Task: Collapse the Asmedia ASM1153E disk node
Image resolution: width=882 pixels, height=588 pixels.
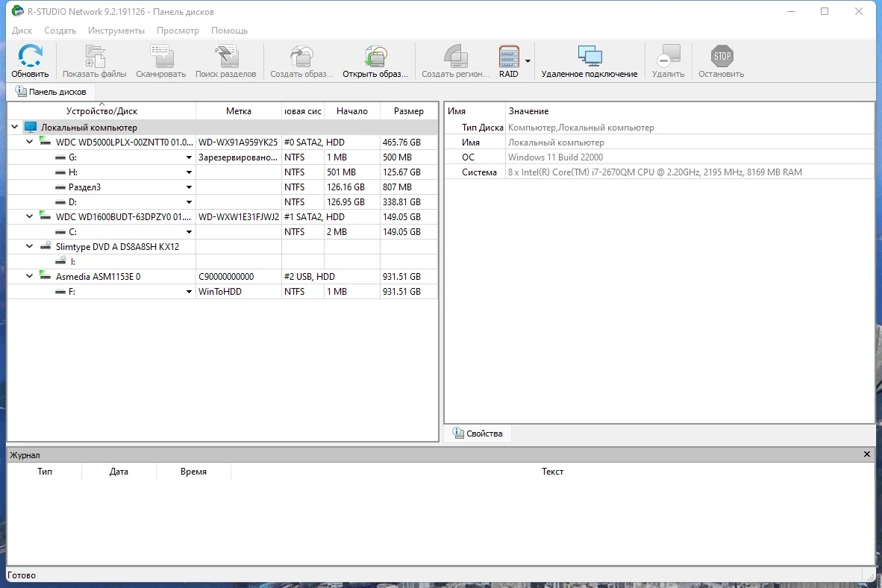Action: coord(29,276)
